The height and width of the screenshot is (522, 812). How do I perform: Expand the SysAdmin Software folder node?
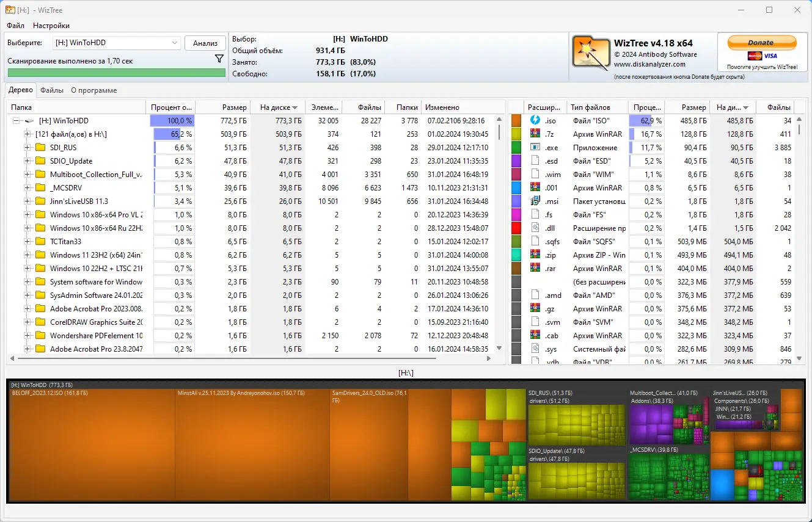[27, 295]
